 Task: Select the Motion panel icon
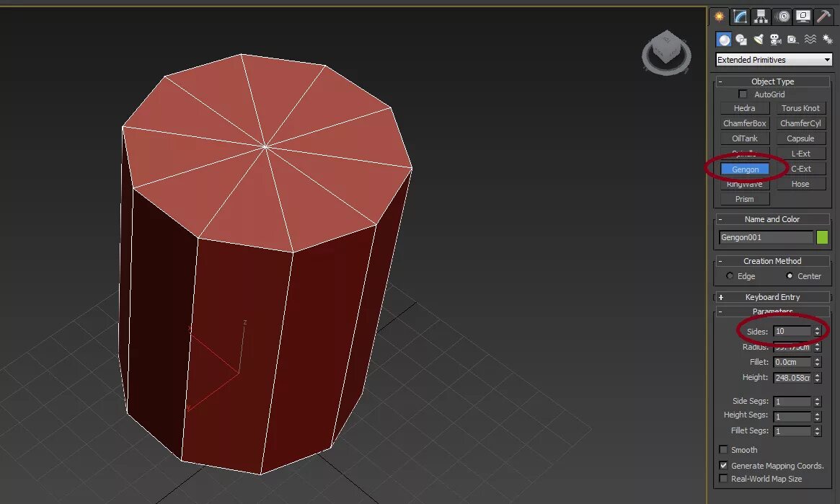pos(782,16)
